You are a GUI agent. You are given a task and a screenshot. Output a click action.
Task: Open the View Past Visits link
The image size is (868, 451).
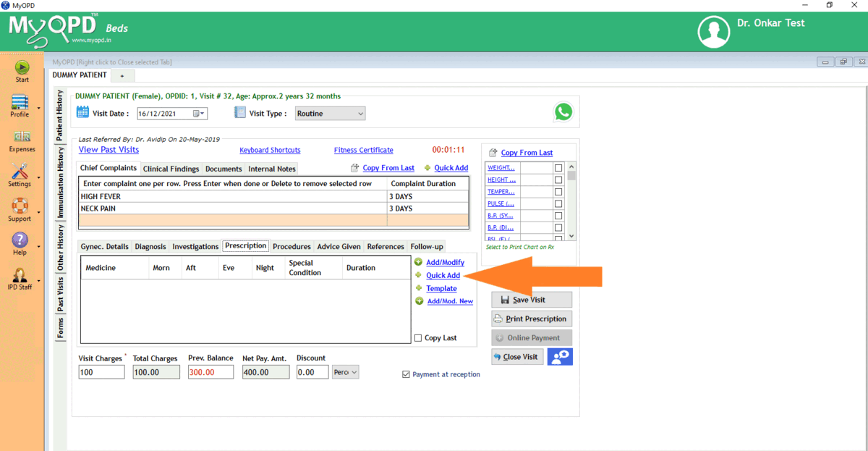pyautogui.click(x=109, y=150)
